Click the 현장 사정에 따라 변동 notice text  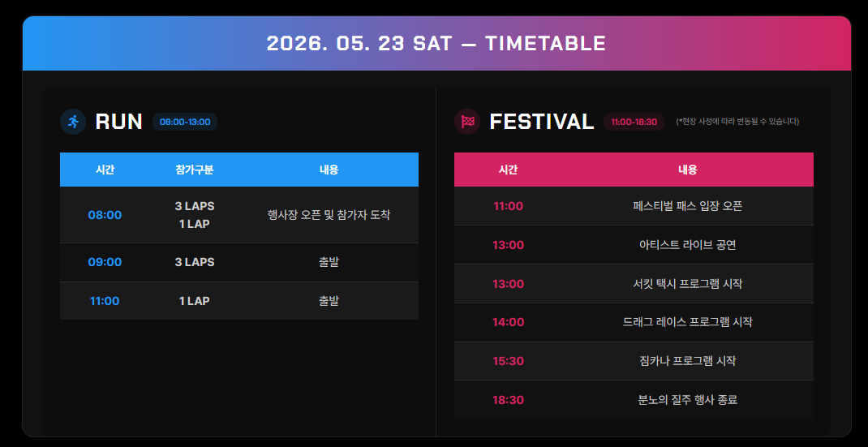(x=737, y=122)
